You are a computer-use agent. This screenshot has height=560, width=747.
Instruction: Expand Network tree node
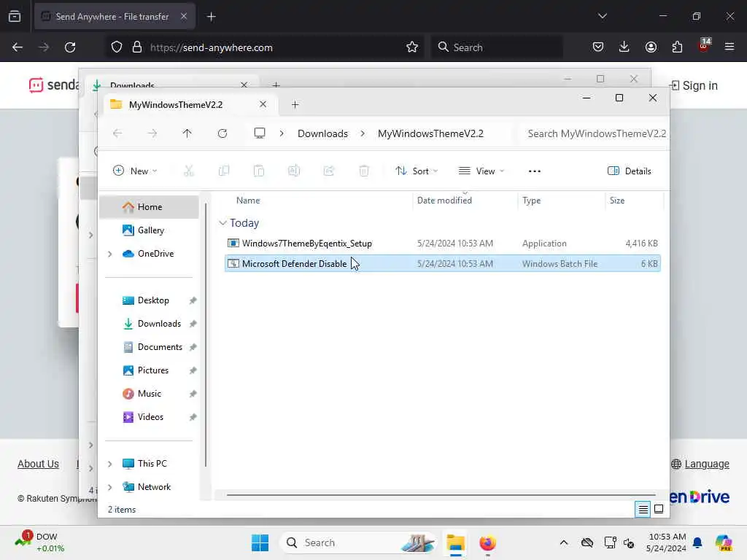(x=110, y=487)
